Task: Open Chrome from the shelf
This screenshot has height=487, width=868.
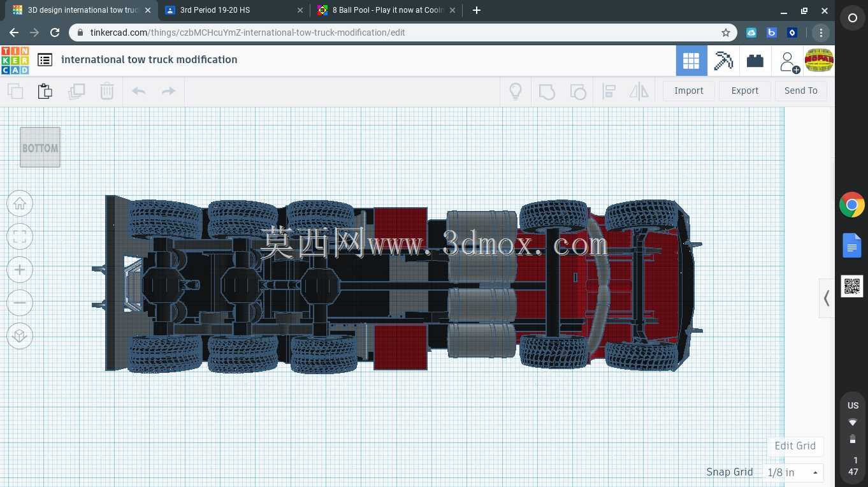Action: [x=852, y=205]
